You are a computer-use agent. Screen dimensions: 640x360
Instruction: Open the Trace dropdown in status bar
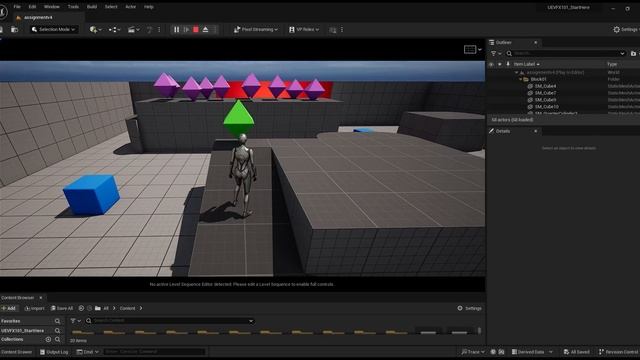point(473,352)
